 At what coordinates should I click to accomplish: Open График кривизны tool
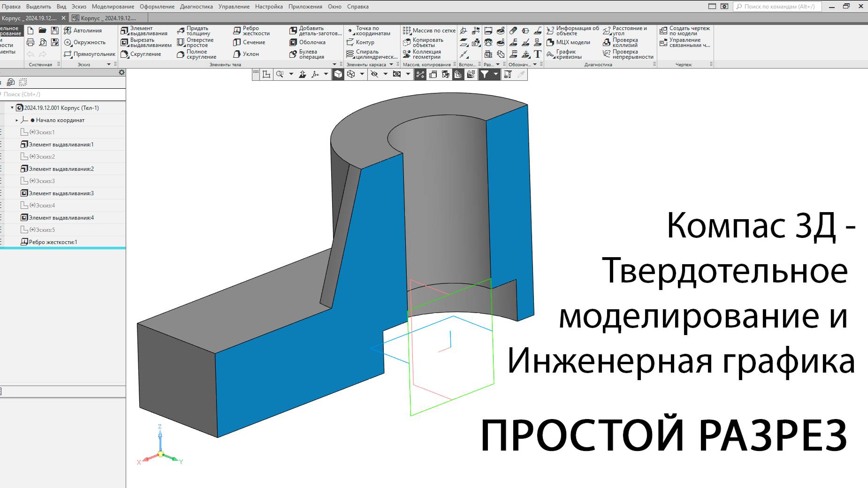pos(564,54)
